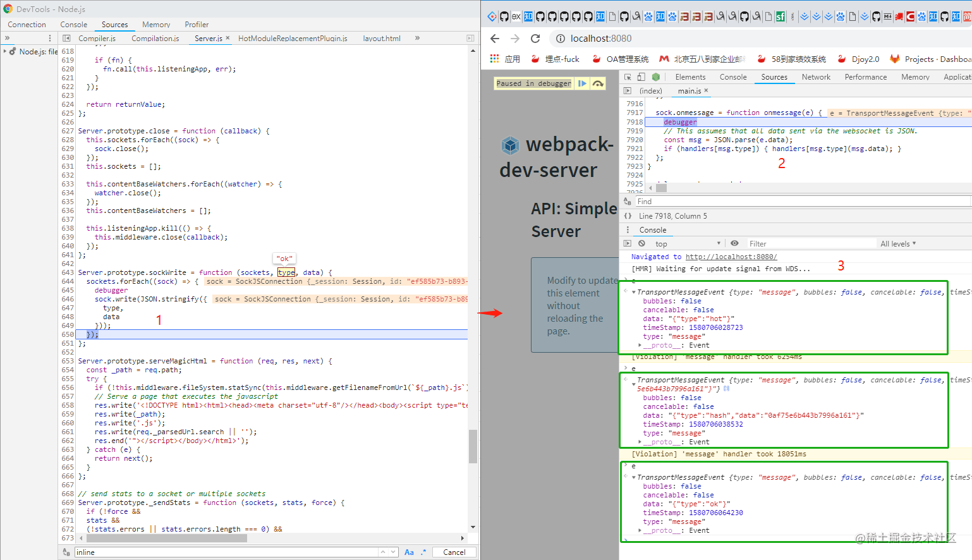This screenshot has height=560, width=972.
Task: Clear the console
Action: [x=641, y=244]
